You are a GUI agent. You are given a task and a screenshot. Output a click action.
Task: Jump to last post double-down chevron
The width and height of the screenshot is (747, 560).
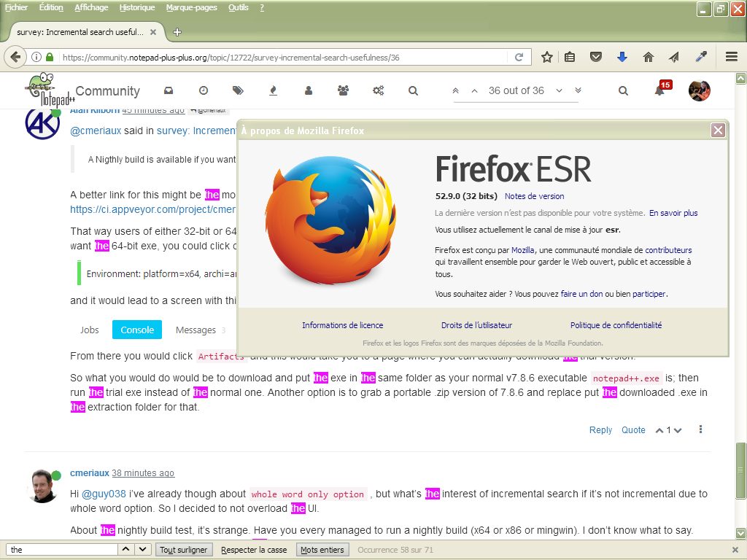[578, 90]
